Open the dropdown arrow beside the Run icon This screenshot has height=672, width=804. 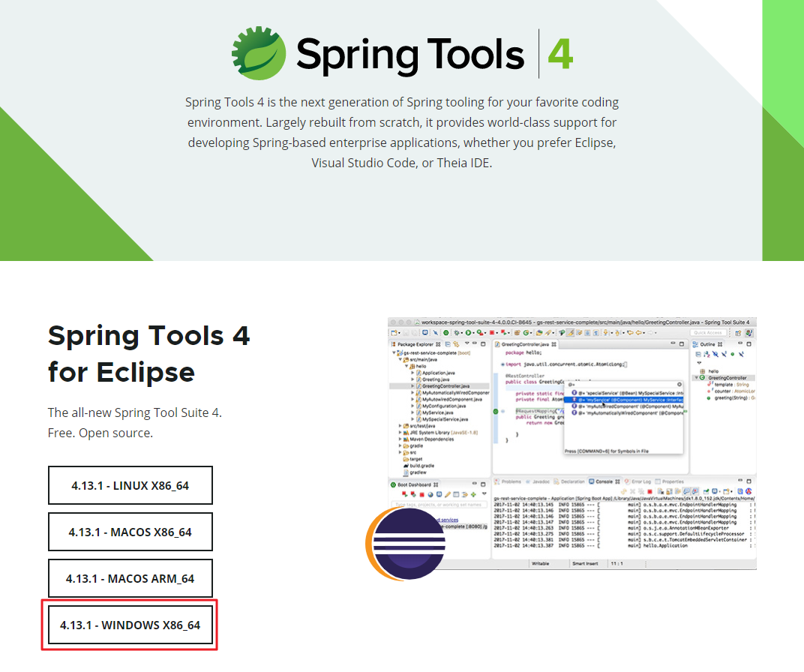click(x=475, y=332)
